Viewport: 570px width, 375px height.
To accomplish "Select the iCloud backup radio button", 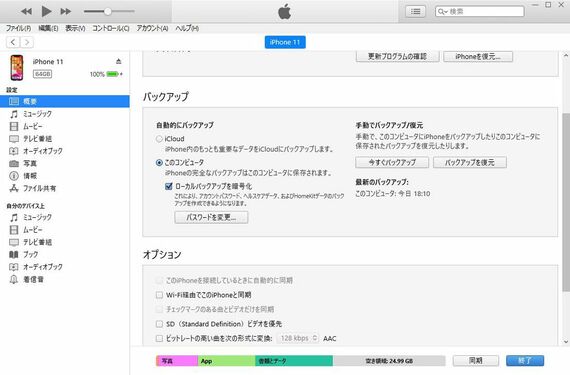I will (159, 139).
